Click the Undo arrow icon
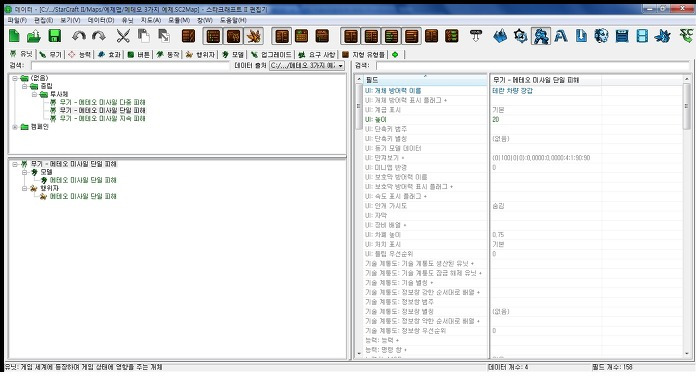 [x=79, y=36]
